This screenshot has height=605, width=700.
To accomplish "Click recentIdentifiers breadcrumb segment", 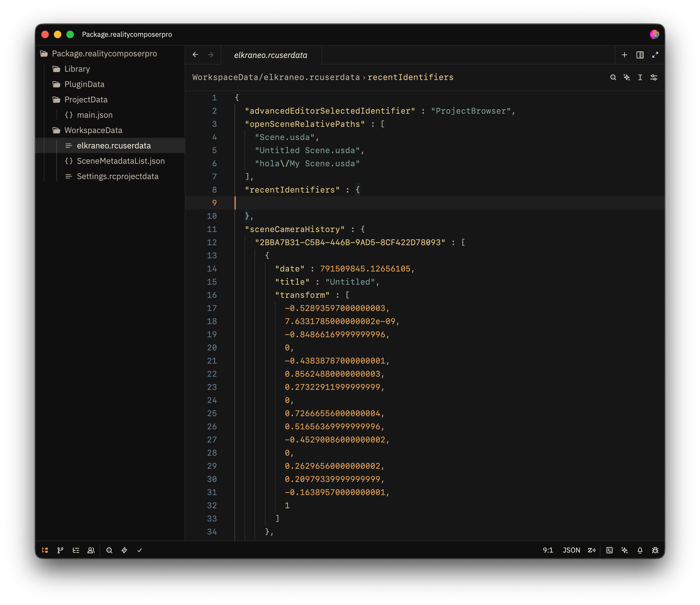I will pos(410,77).
